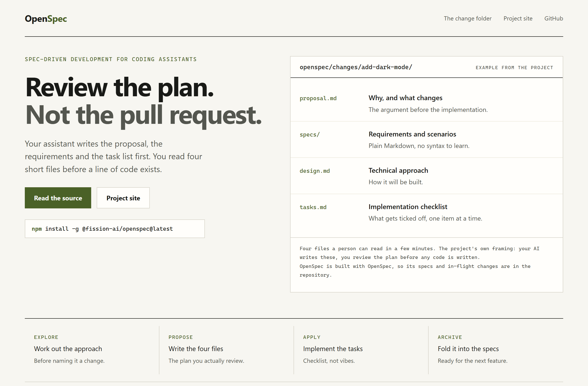Viewport: 588px width, 386px height.
Task: Click 'Implementation checklist' heading
Action: pos(408,207)
